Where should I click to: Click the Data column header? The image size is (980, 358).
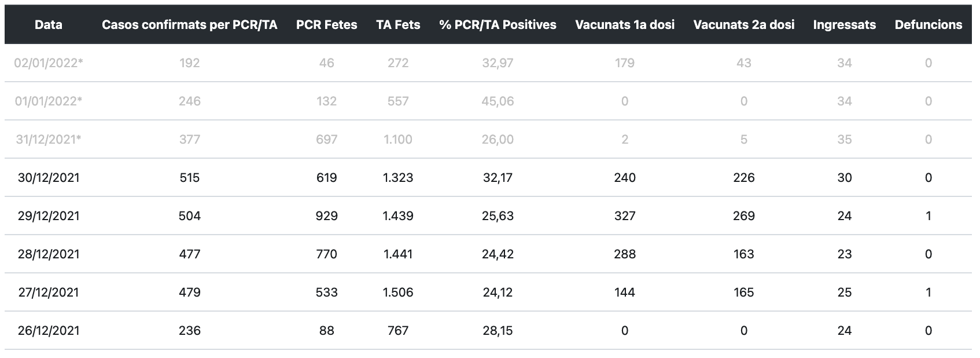49,24
